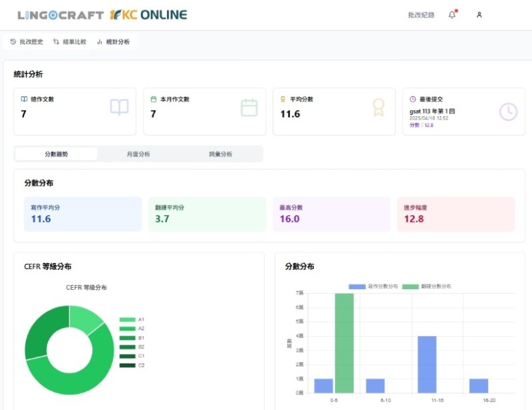The width and height of the screenshot is (532, 410).
Task: Select the 分數趨勢 tab
Action: (x=56, y=154)
